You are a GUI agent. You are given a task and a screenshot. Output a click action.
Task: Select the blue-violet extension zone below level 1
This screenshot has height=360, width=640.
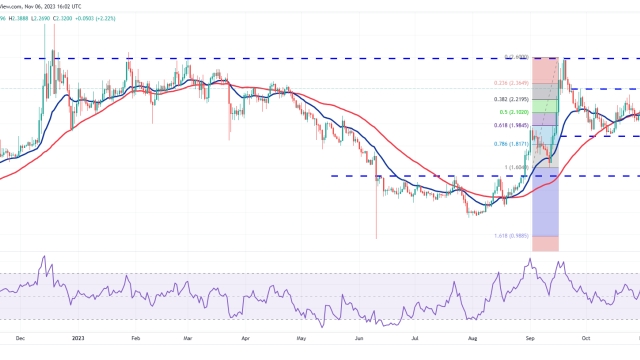click(545, 202)
